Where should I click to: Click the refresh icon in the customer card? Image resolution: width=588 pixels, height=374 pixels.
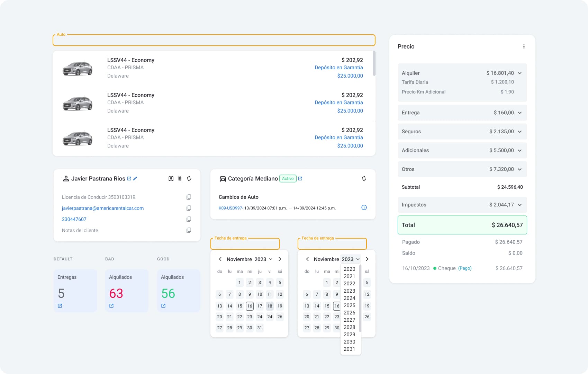tap(189, 179)
